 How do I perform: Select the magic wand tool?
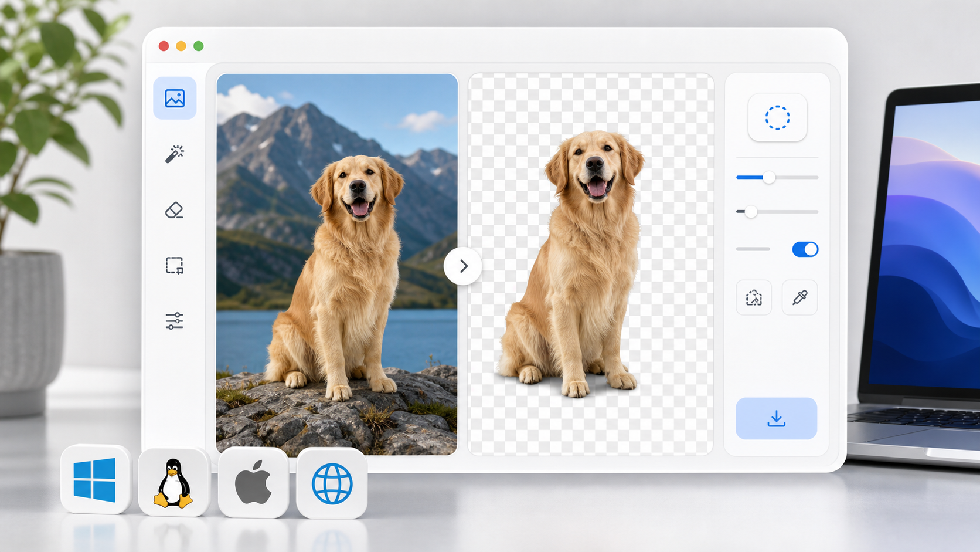click(175, 154)
